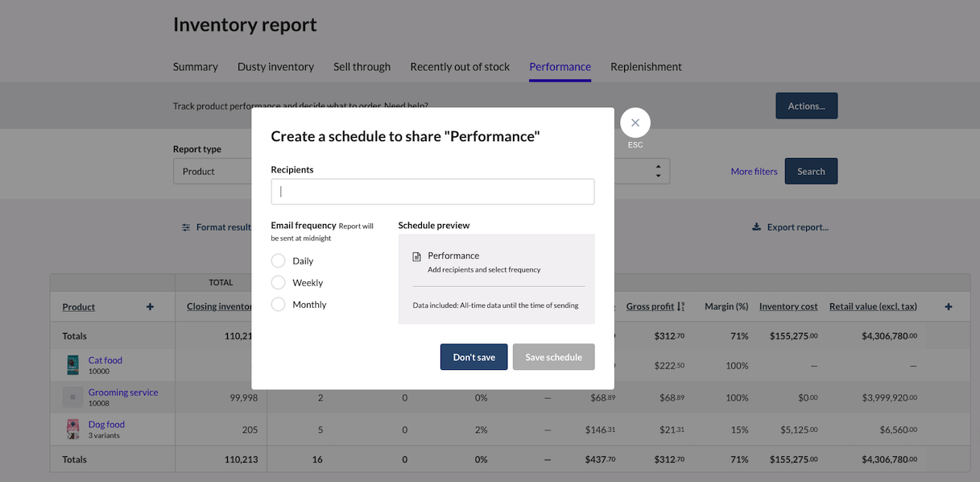Open the Actions... dropdown menu

click(806, 106)
